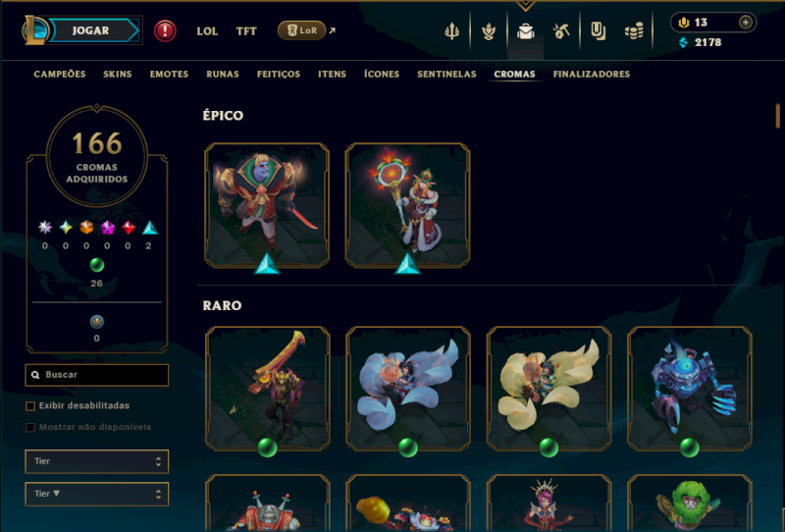Open the store coins icon

[x=634, y=31]
